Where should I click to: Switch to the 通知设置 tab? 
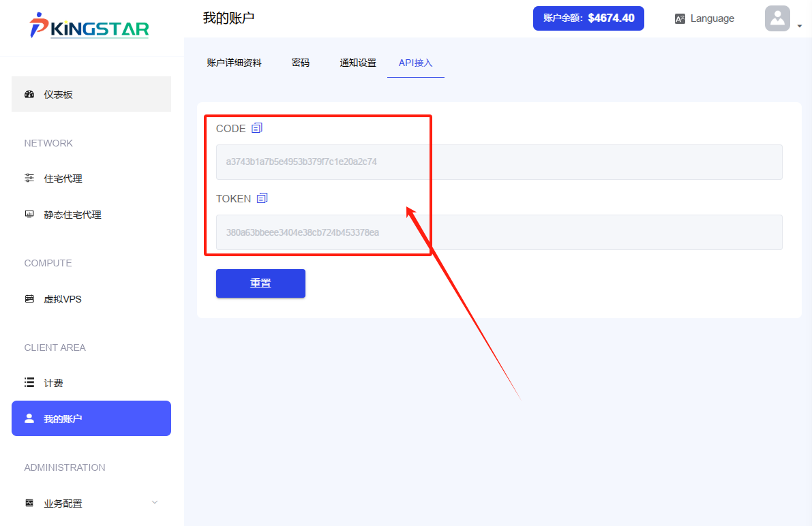coord(358,62)
